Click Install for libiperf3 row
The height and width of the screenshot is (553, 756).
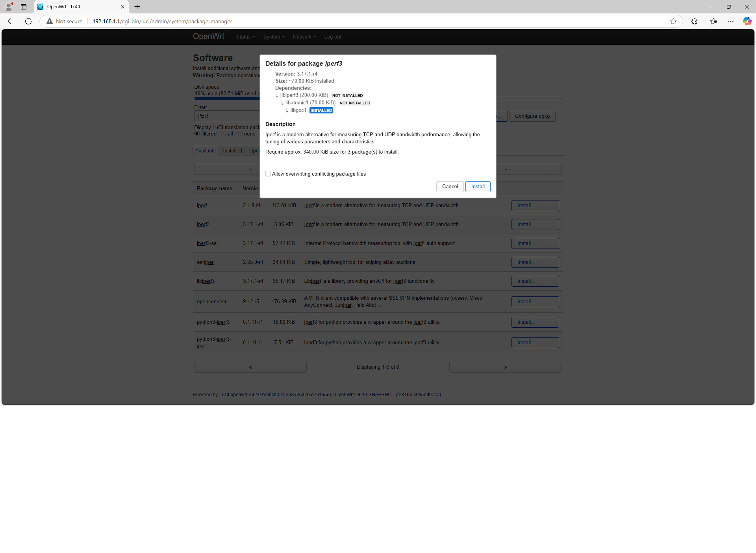535,281
